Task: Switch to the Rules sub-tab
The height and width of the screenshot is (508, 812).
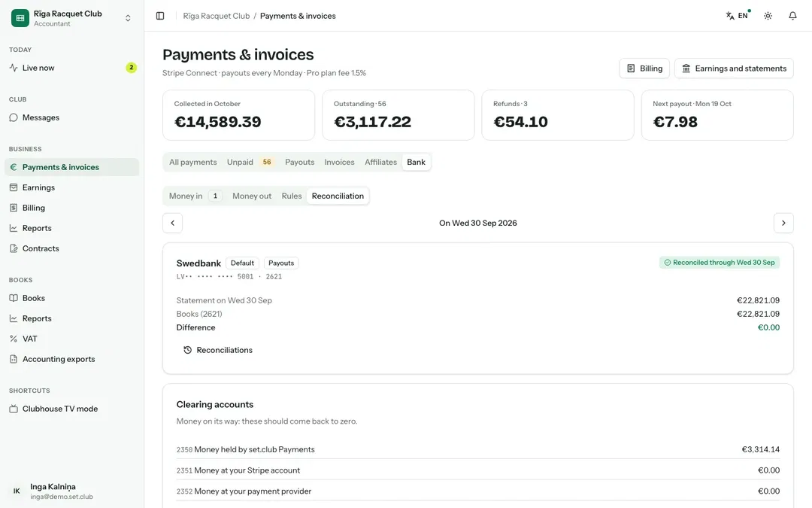Action: point(292,196)
